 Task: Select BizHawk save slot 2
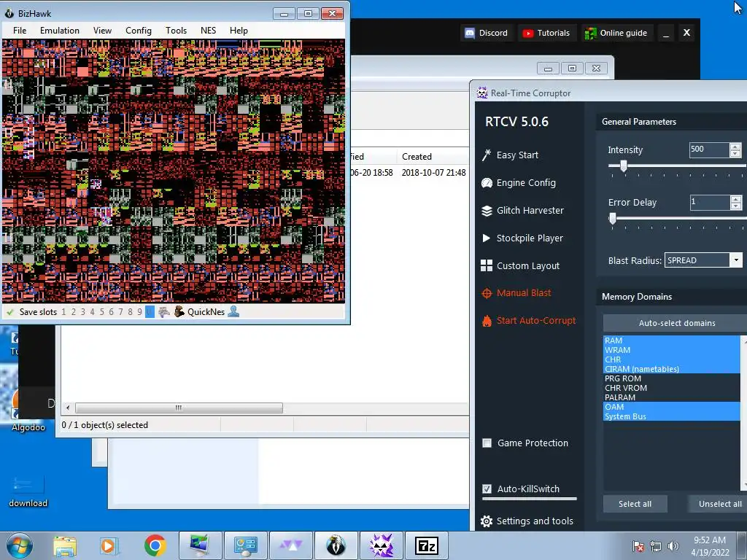point(74,312)
